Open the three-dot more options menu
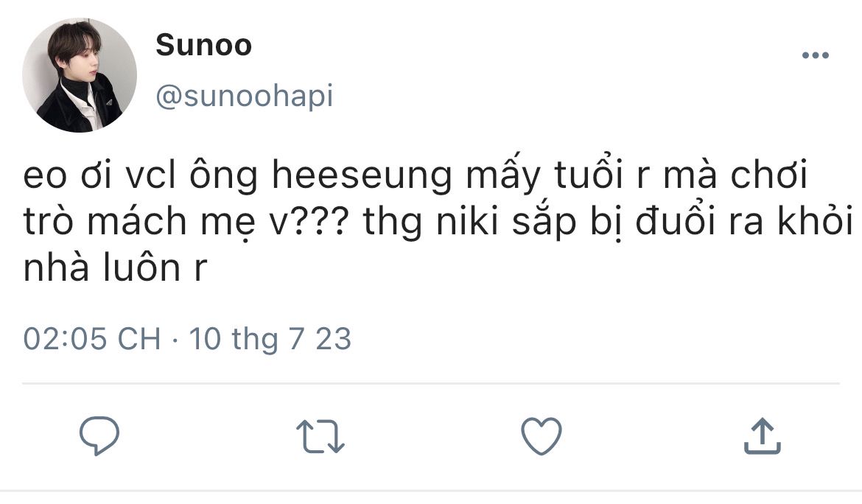The image size is (862, 504). [816, 55]
